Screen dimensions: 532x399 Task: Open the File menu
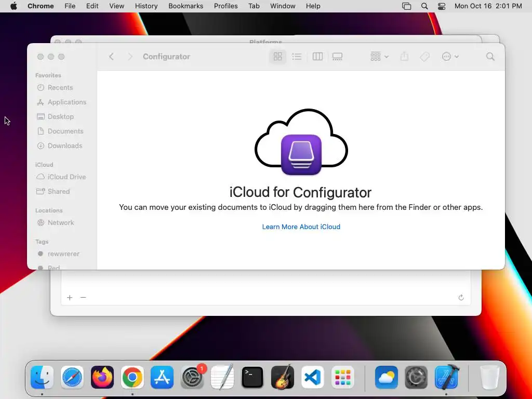point(70,6)
